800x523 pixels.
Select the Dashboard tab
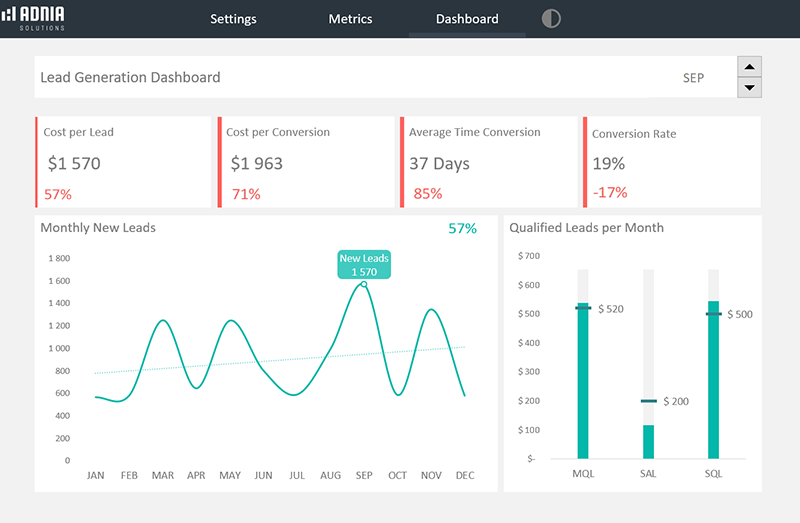(467, 19)
